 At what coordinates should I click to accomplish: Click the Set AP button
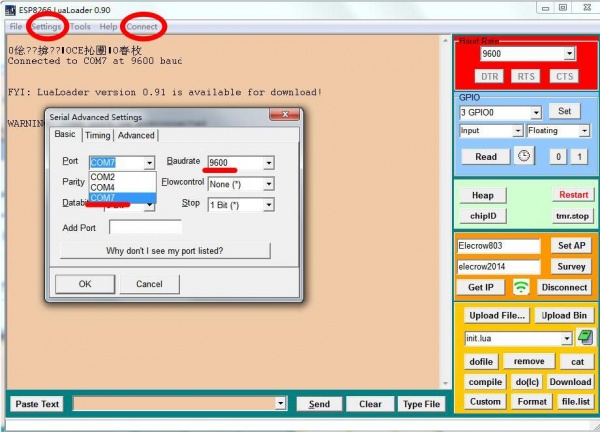pyautogui.click(x=571, y=246)
